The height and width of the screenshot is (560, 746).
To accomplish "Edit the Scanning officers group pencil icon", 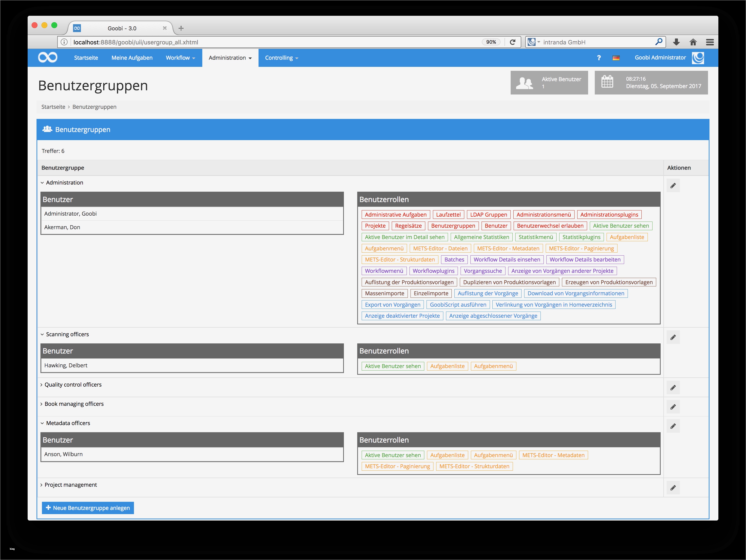I will 673,337.
